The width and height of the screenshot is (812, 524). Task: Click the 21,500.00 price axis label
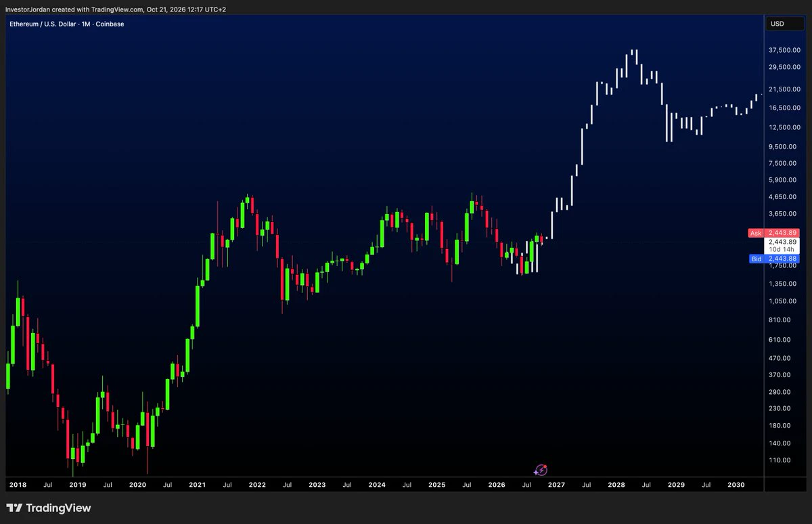pos(784,89)
